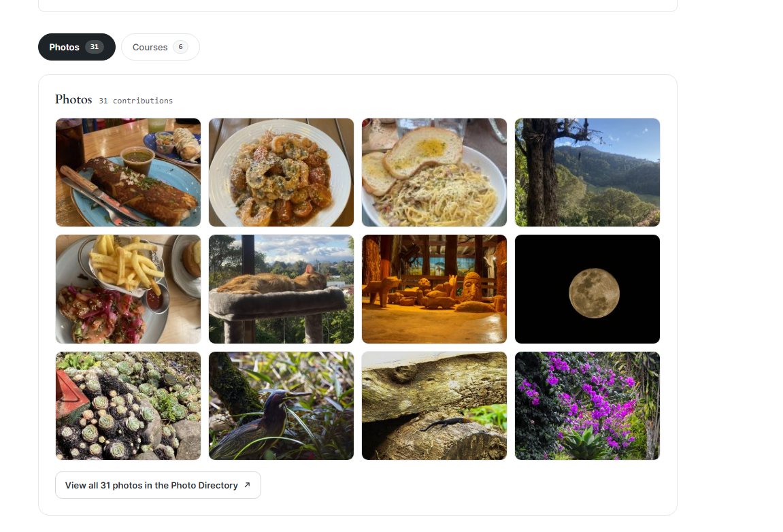Screen dimensions: 783x532
Task: Open the full moon photo
Action: [x=587, y=289]
